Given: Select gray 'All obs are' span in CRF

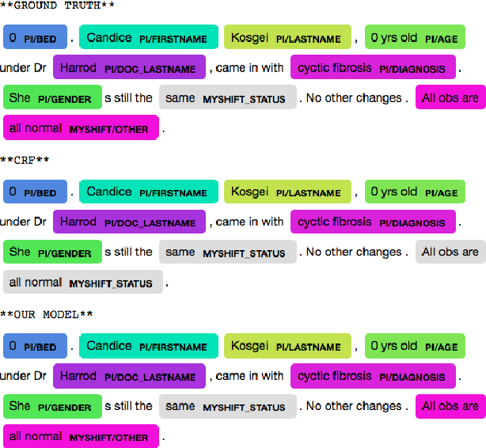Looking at the screenshot, I should pos(450,252).
